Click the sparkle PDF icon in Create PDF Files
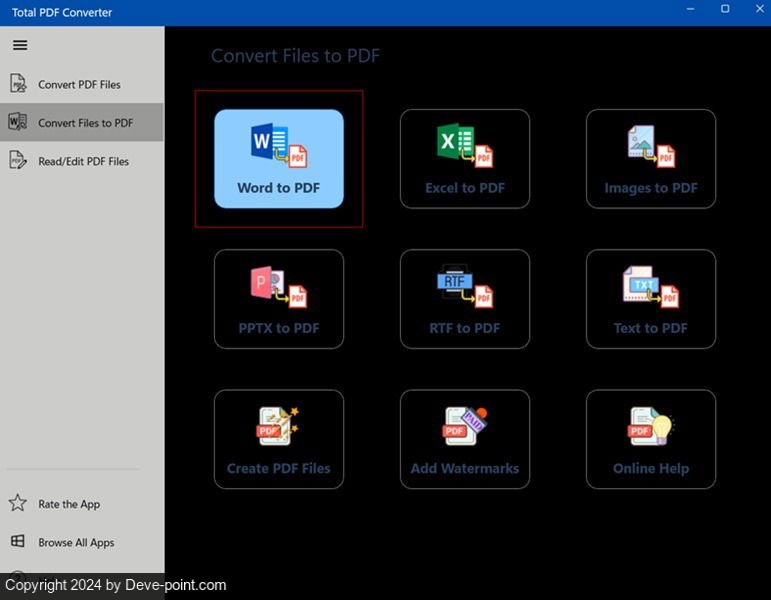The height and width of the screenshot is (600, 771). click(278, 426)
